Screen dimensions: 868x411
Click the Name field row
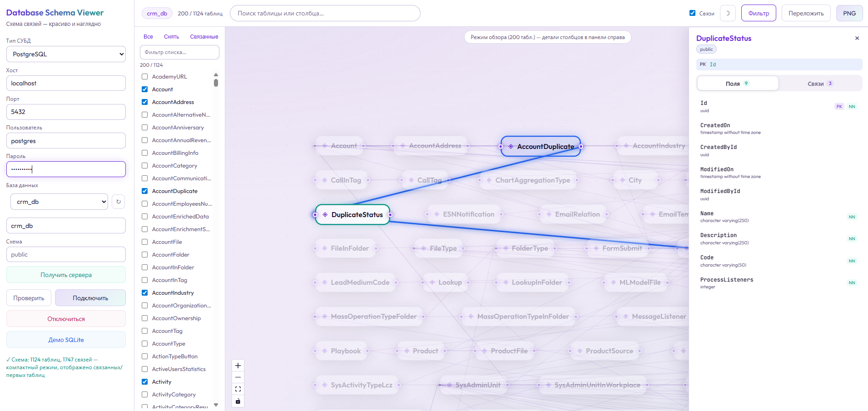click(779, 217)
